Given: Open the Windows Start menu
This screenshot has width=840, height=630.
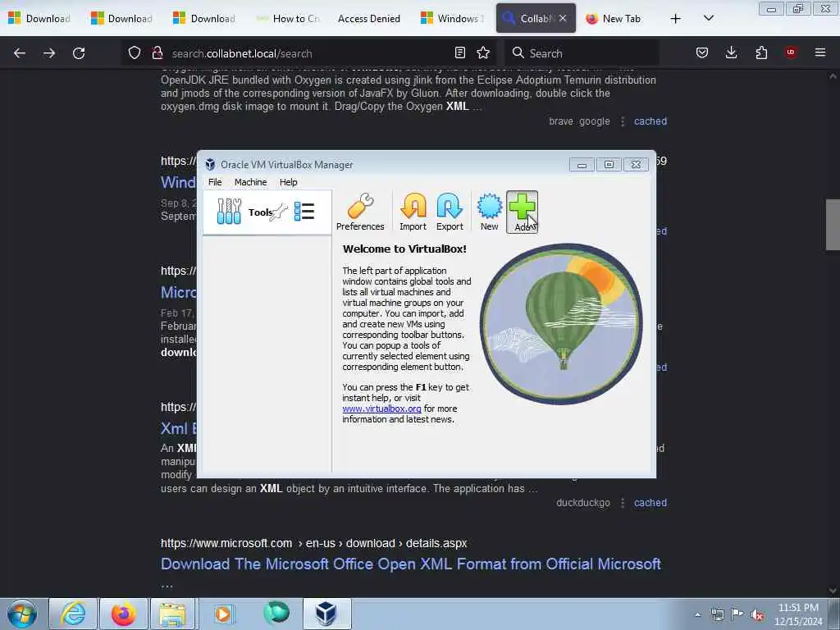Looking at the screenshot, I should (22, 614).
